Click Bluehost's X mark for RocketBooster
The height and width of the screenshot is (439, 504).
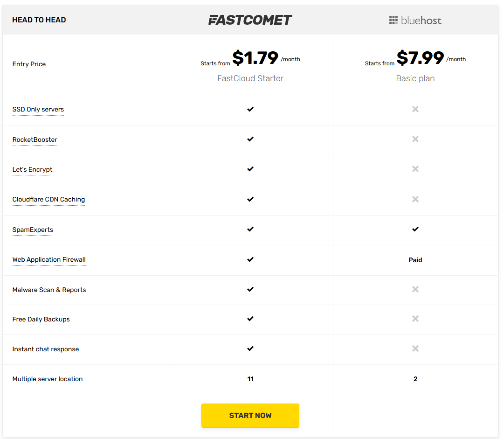point(415,139)
